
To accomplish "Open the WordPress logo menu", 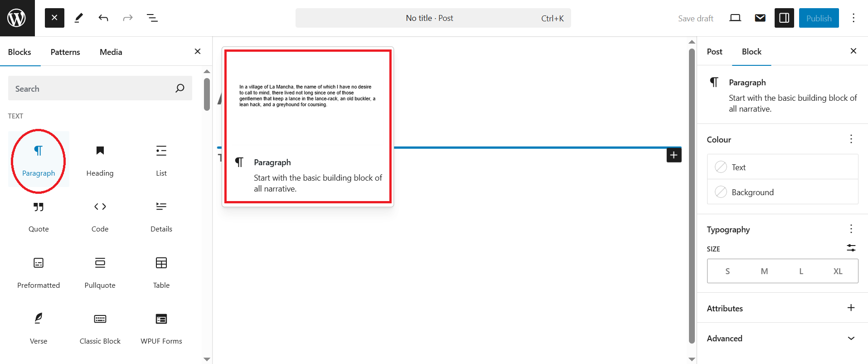I will click(17, 18).
